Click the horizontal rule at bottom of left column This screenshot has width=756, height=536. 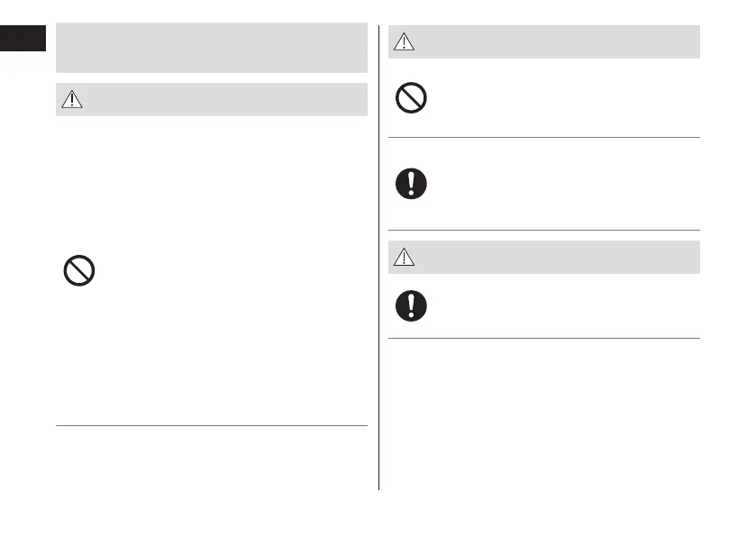[x=212, y=425]
